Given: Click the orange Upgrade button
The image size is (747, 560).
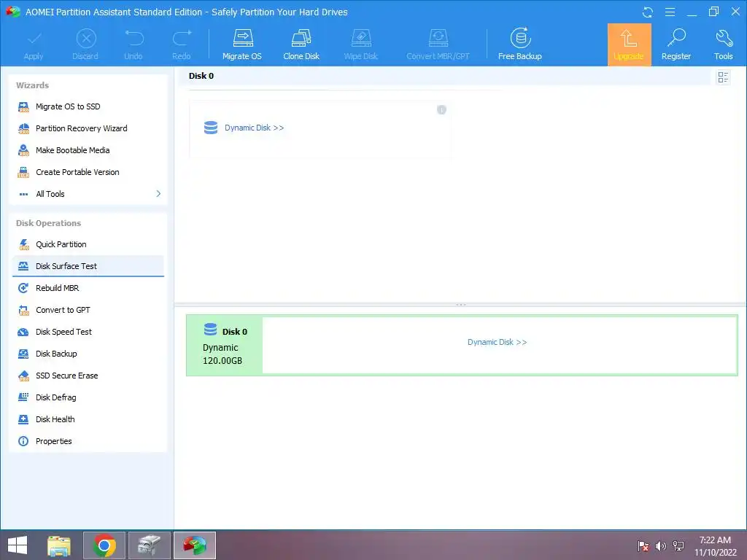Looking at the screenshot, I should [629, 44].
